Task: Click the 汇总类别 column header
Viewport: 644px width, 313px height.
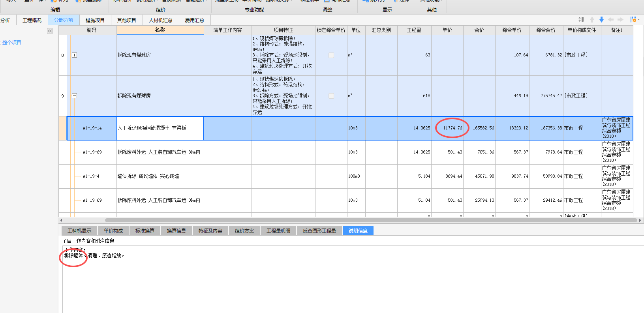Action: [381, 30]
